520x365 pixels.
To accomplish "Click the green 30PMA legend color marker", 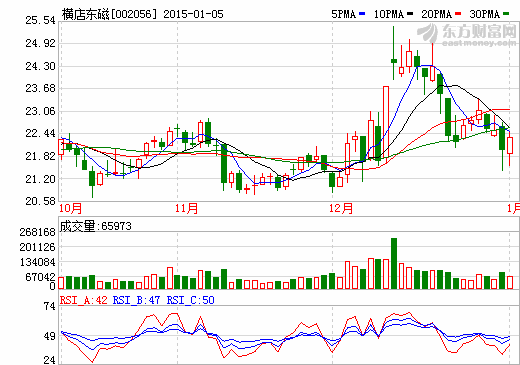I will point(506,14).
